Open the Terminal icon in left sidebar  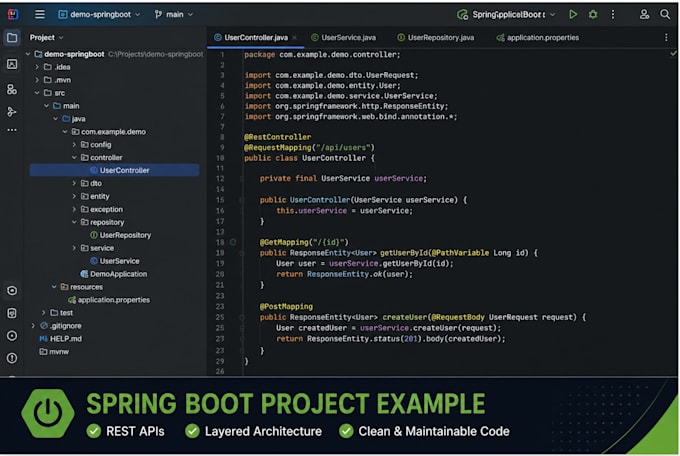point(12,313)
